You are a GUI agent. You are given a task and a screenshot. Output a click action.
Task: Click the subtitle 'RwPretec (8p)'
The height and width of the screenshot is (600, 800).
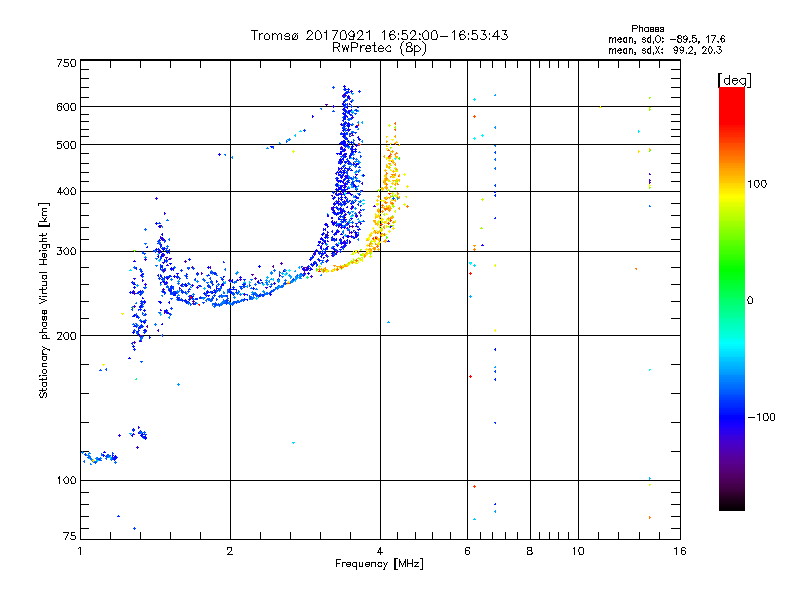pos(379,48)
